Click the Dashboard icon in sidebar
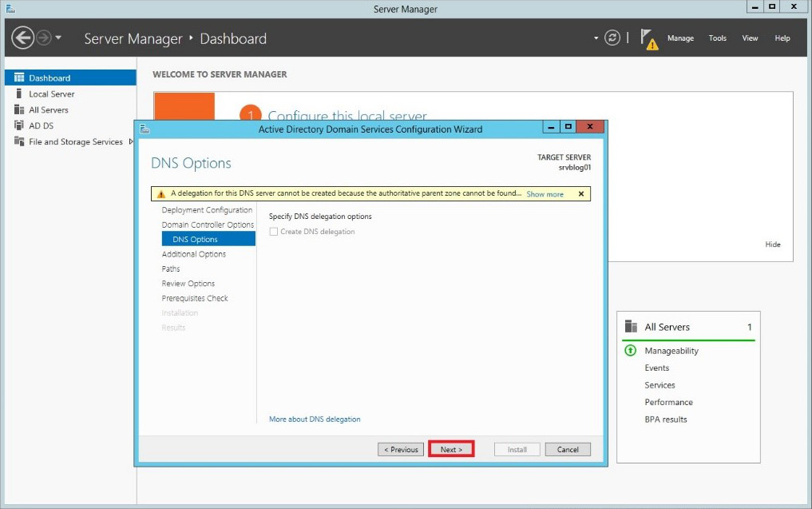812x509 pixels. pos(19,78)
